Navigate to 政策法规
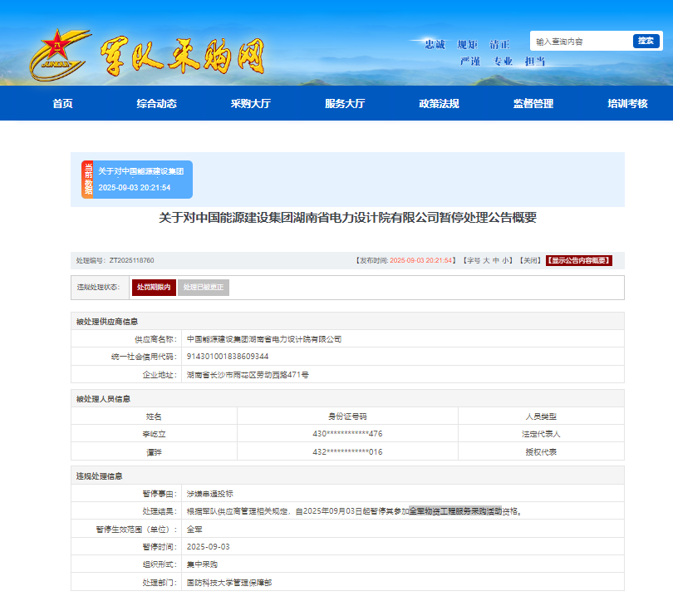Viewport: 673px width, 616px height. point(439,104)
